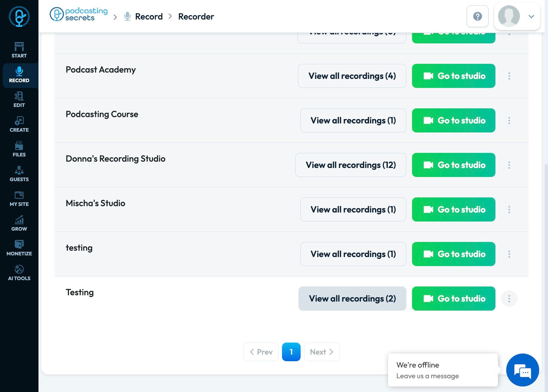
Task: Open options menu for Donna's Recording Studio
Action: coord(509,165)
